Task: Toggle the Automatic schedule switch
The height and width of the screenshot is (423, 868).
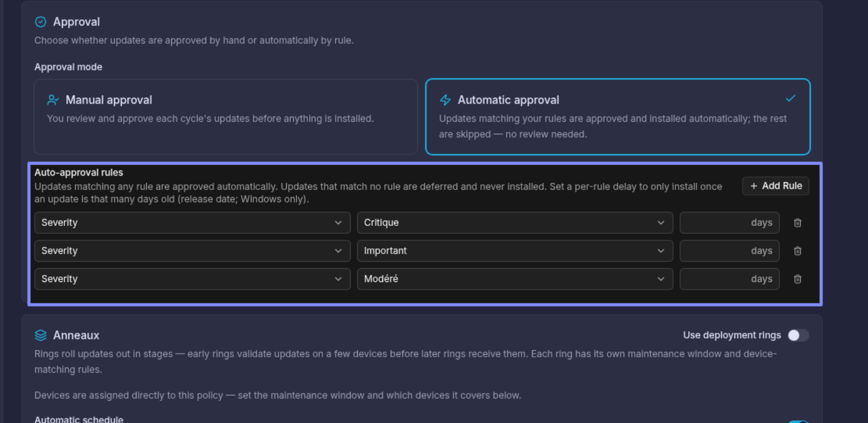Action: click(799, 421)
